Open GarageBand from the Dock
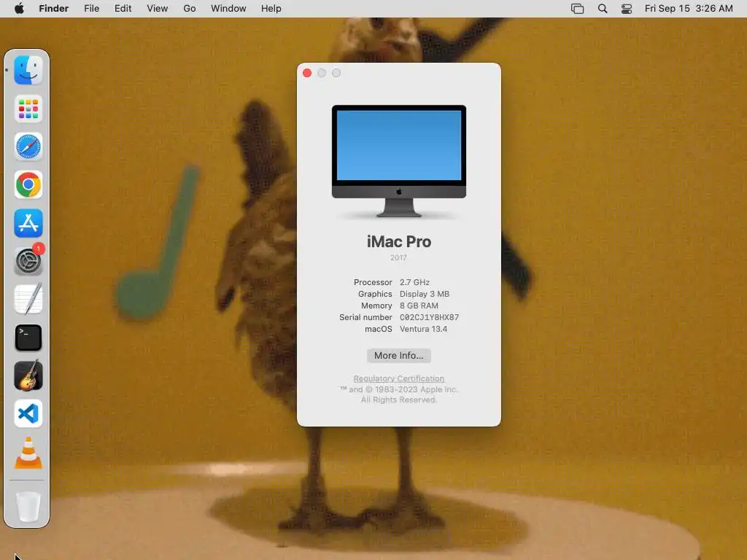Image resolution: width=747 pixels, height=560 pixels. click(28, 376)
